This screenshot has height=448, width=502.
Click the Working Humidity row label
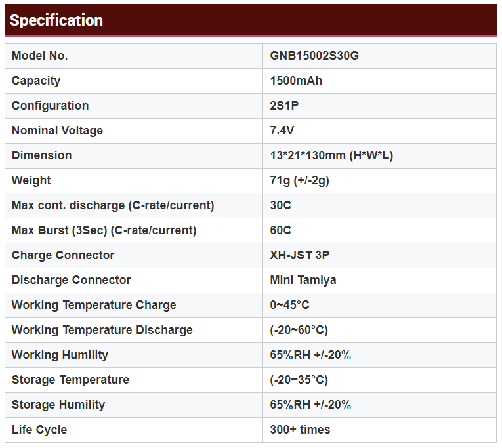tap(60, 355)
